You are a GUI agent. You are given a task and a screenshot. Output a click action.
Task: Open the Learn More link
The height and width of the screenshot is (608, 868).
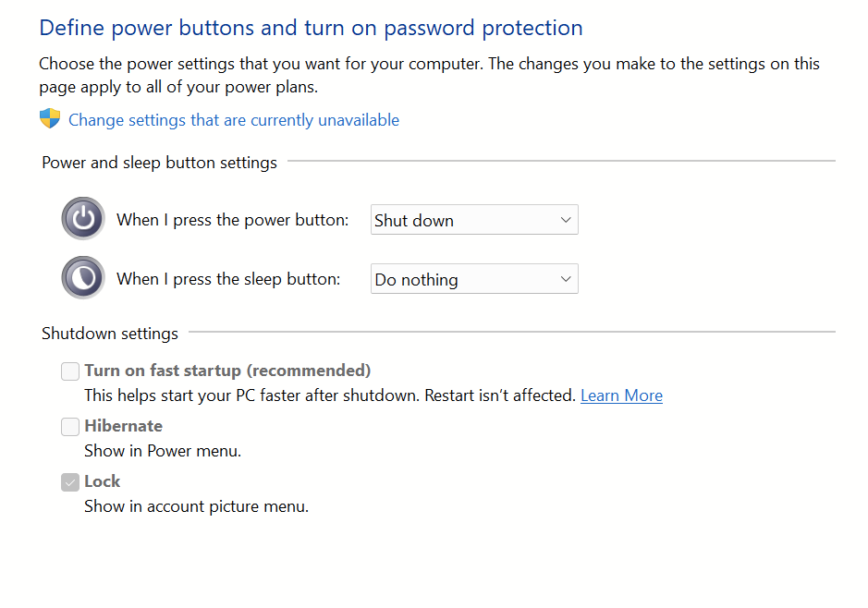621,395
